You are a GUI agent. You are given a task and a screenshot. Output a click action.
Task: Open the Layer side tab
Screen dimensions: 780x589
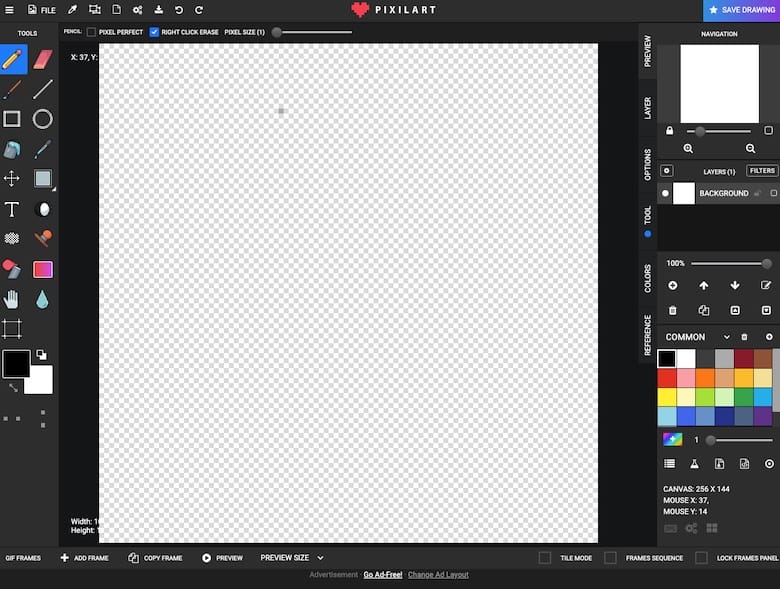coord(647,108)
